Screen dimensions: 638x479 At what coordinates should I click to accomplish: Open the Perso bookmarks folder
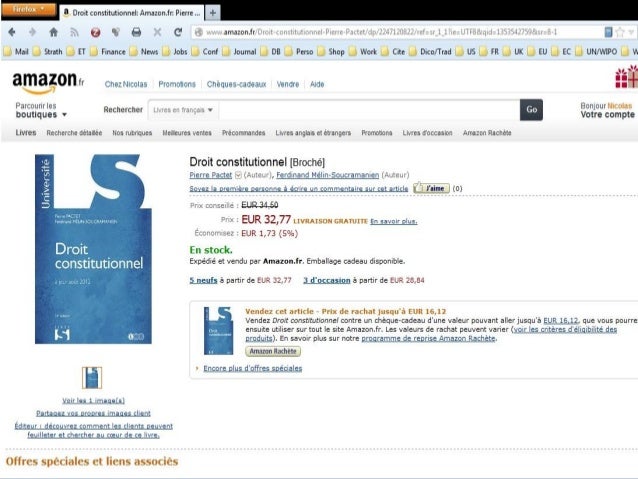(299, 52)
